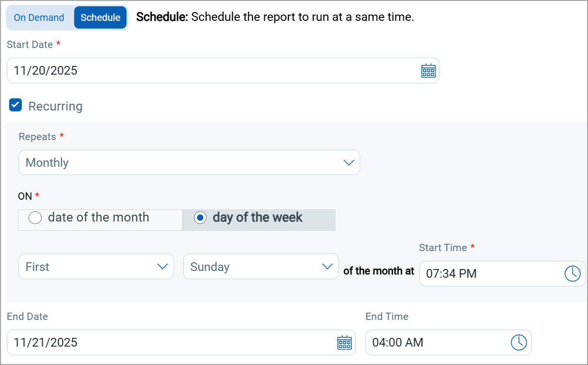Click the End Time 04:00 AM field

[436, 343]
